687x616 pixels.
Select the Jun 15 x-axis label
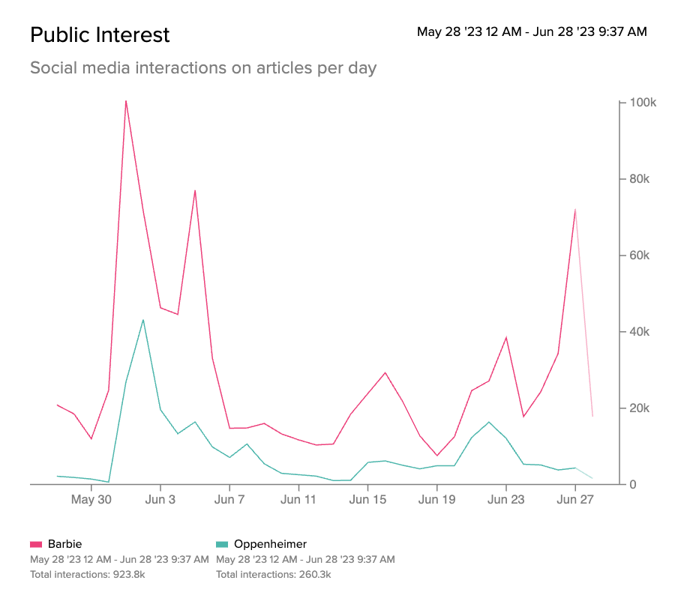[367, 500]
